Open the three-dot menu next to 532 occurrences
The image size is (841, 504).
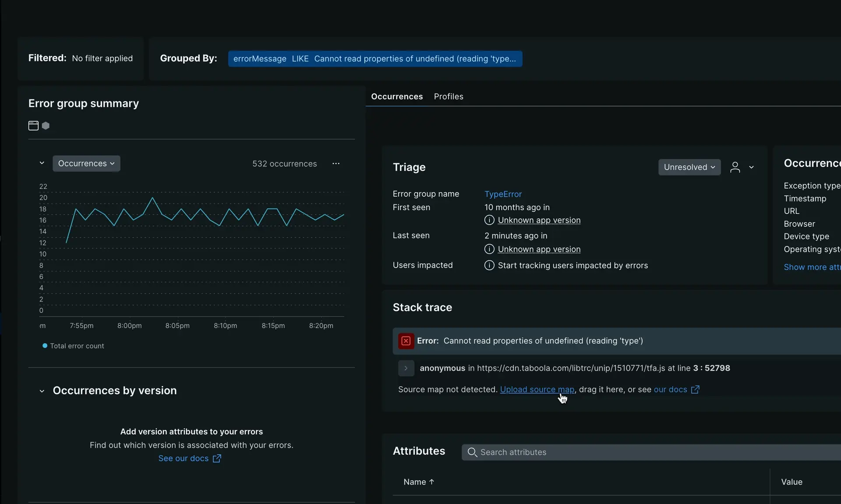click(x=336, y=163)
